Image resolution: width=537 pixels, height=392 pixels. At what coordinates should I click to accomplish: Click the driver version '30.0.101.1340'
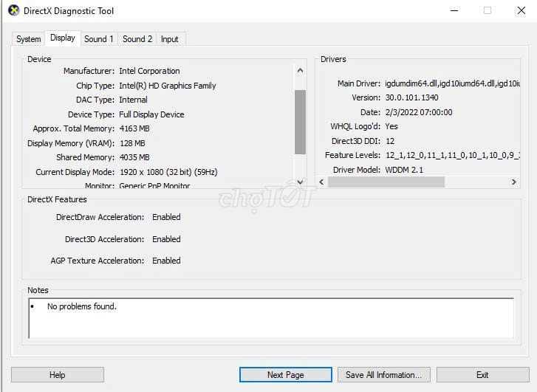click(411, 97)
